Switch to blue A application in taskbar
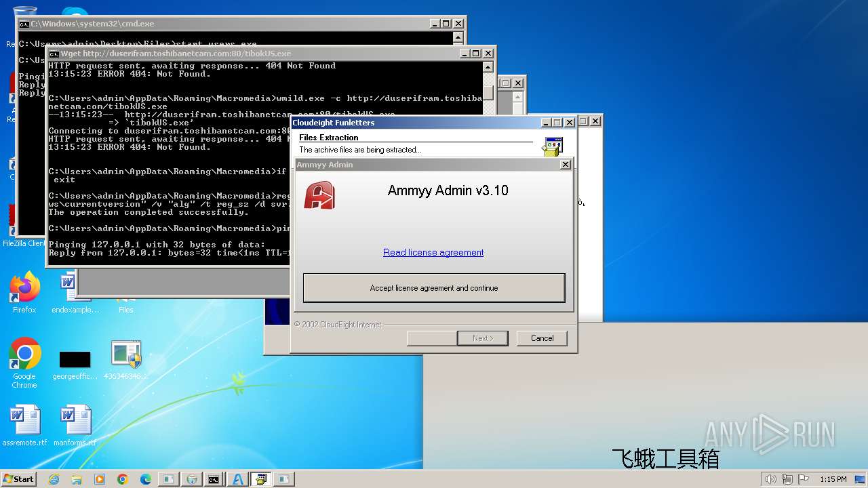This screenshot has width=868, height=488. [x=237, y=479]
